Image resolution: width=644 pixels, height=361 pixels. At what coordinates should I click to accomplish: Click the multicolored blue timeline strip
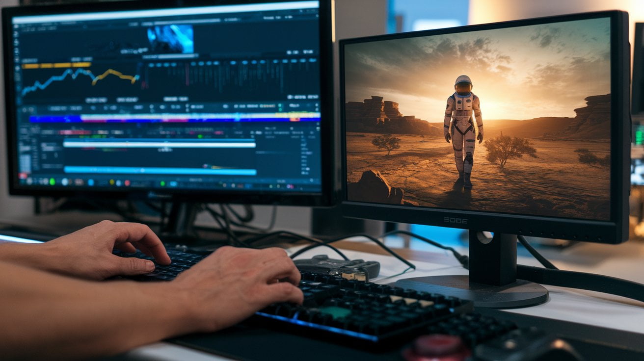click(175, 118)
